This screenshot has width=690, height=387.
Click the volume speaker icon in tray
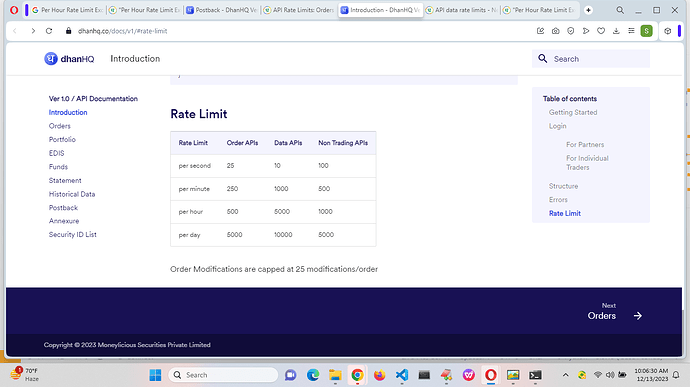610,375
